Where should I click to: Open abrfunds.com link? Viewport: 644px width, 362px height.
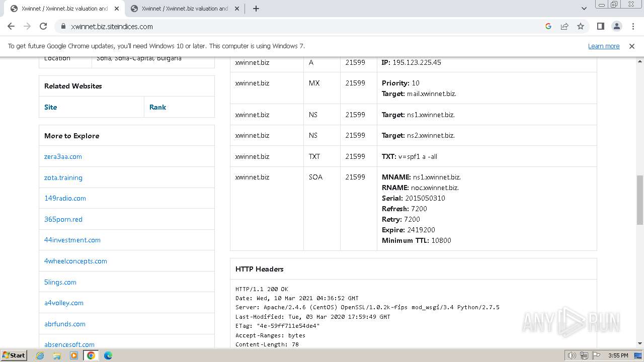(x=65, y=324)
